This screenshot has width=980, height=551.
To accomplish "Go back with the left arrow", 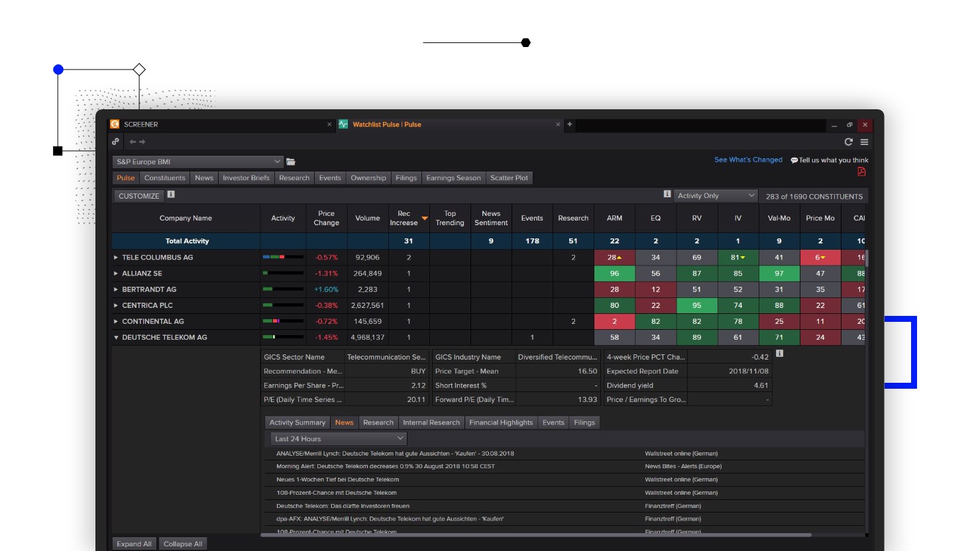I will coord(133,142).
